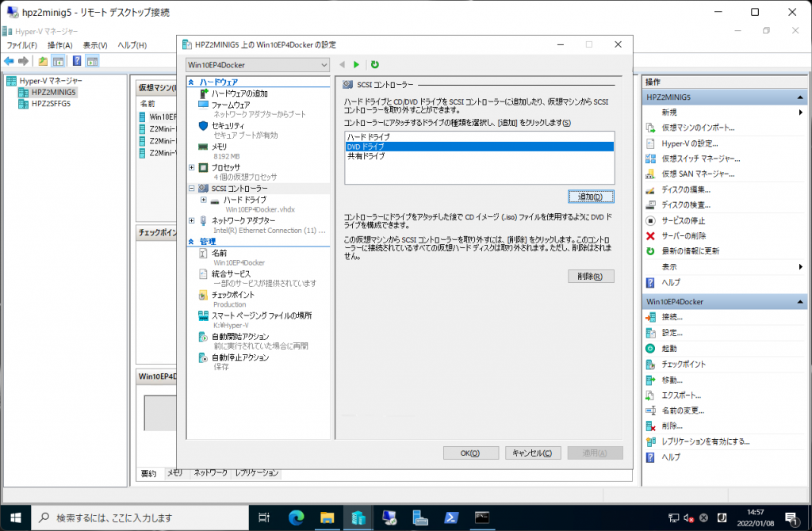Open File Explorer from taskbar
812x531 pixels.
pos(327,518)
